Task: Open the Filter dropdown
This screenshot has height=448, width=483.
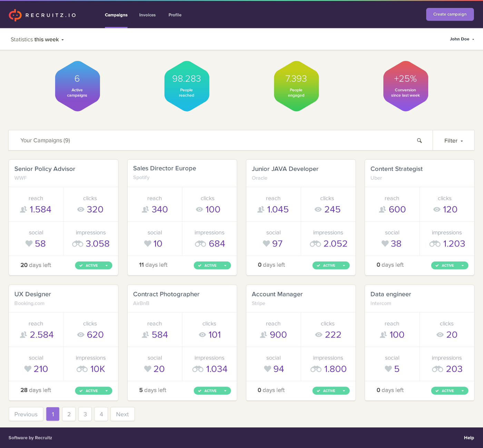Action: tap(454, 141)
